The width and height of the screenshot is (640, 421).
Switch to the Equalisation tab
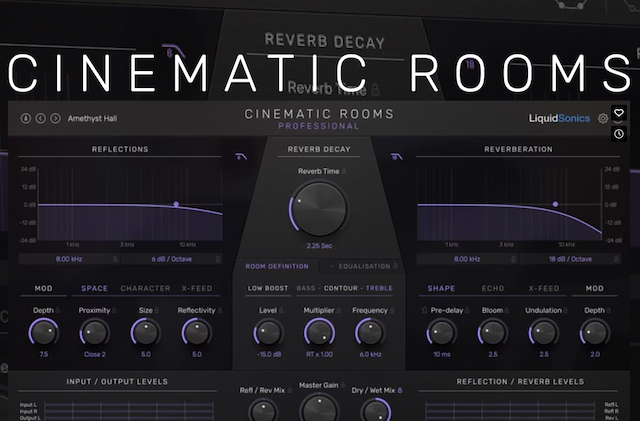pos(364,266)
